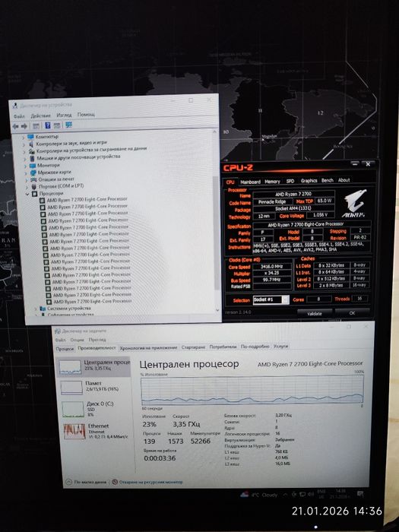Open the Файл menu in Device Manager
Screen dimensions: 399x532
coord(19,116)
